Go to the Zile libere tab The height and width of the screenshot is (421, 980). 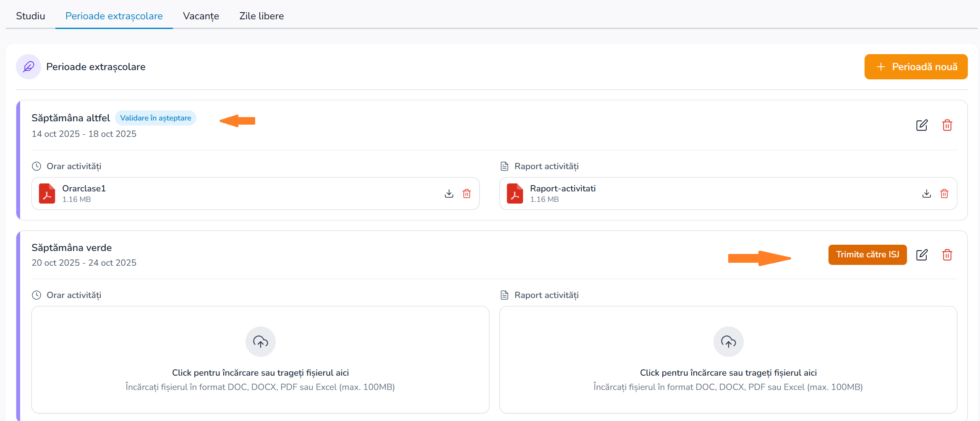pos(261,16)
